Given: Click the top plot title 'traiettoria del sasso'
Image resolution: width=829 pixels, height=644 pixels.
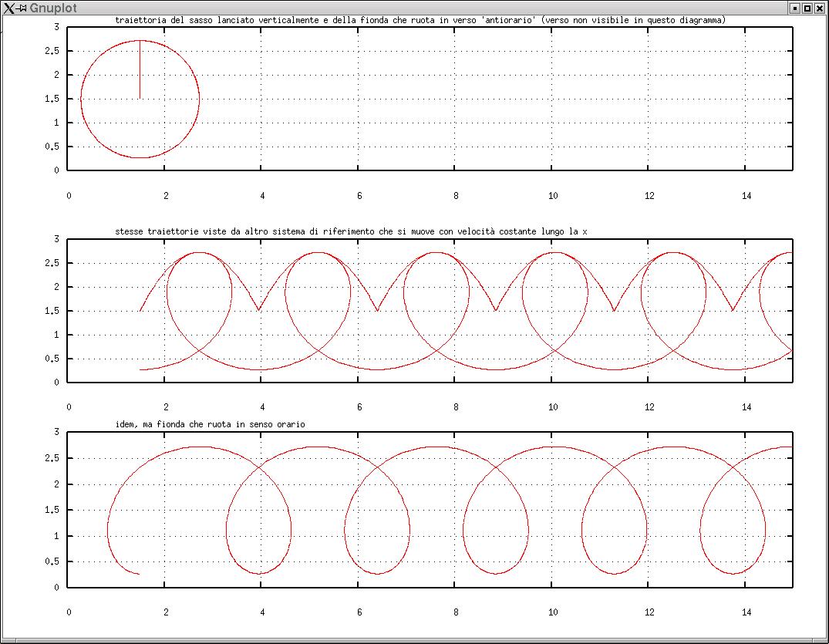Looking at the screenshot, I should pos(420,19).
